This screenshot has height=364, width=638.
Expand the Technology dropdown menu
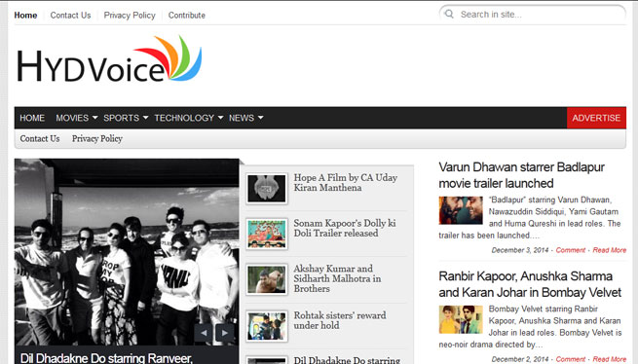click(x=188, y=118)
